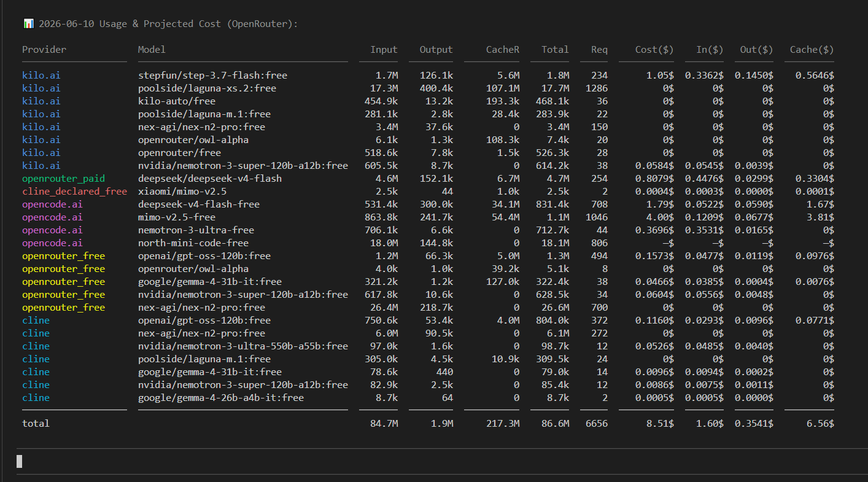Select input value '26.4M'
The height and width of the screenshot is (482, 868).
pyautogui.click(x=384, y=308)
